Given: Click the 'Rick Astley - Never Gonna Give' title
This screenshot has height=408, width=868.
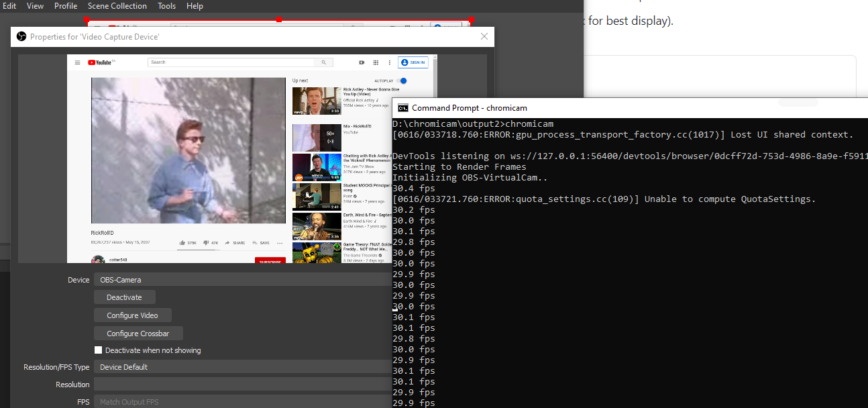Looking at the screenshot, I should (x=371, y=92).
